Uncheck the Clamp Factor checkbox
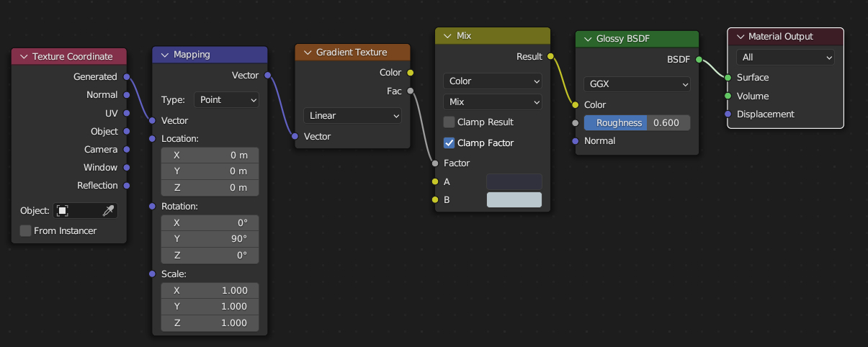Screen dimensions: 868x347 point(449,143)
